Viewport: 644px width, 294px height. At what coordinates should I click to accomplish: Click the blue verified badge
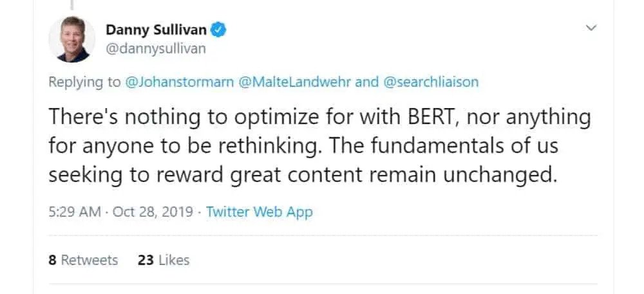pyautogui.click(x=219, y=30)
